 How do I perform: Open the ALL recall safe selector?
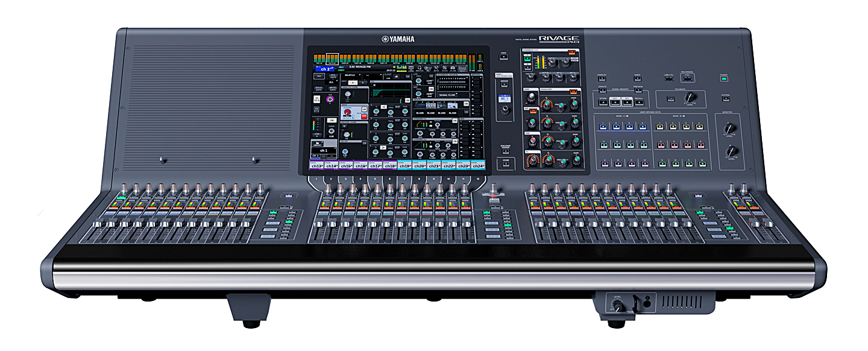click(x=331, y=82)
